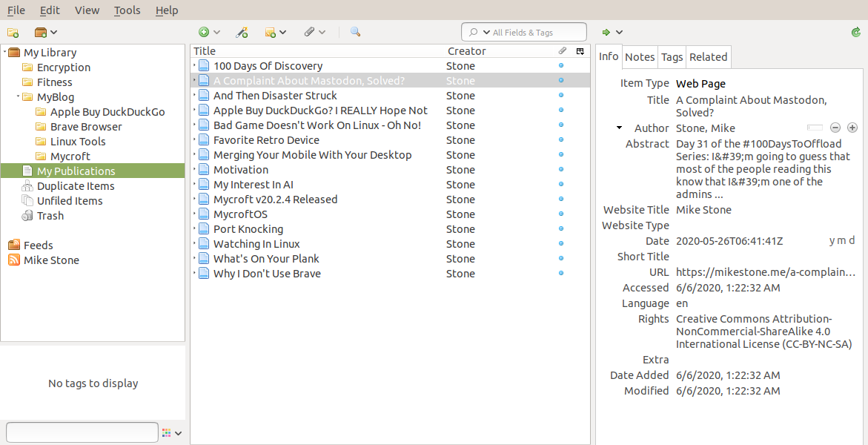Switch to the Notes tab

[x=640, y=57]
